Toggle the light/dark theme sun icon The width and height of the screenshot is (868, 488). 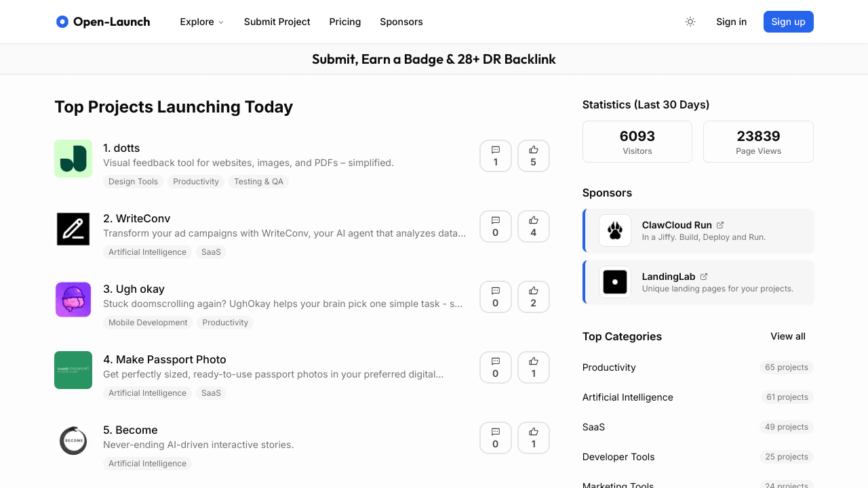[690, 22]
